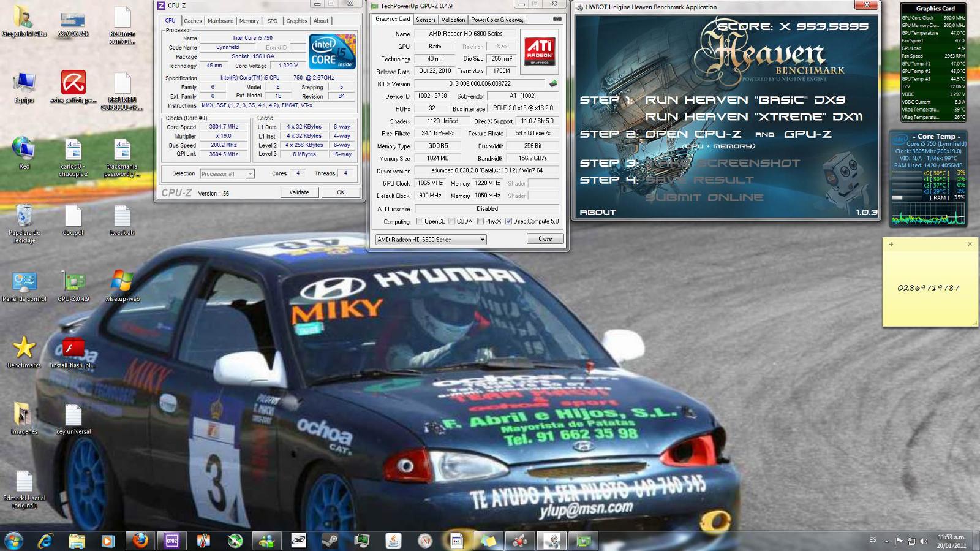The image size is (980, 551).
Task: Click the Core Temp usage graph
Action: click(928, 214)
